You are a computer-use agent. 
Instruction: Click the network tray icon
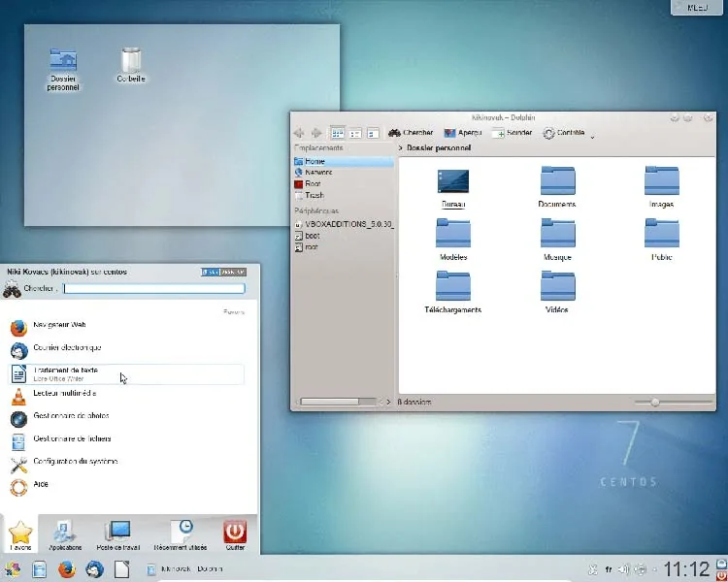[641, 569]
